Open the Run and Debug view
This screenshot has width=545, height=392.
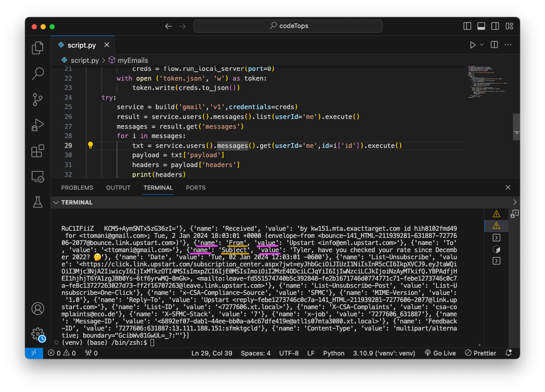point(38,125)
